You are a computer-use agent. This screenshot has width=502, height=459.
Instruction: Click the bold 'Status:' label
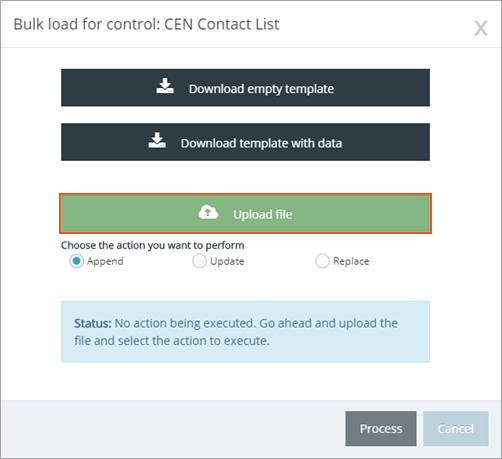point(93,323)
